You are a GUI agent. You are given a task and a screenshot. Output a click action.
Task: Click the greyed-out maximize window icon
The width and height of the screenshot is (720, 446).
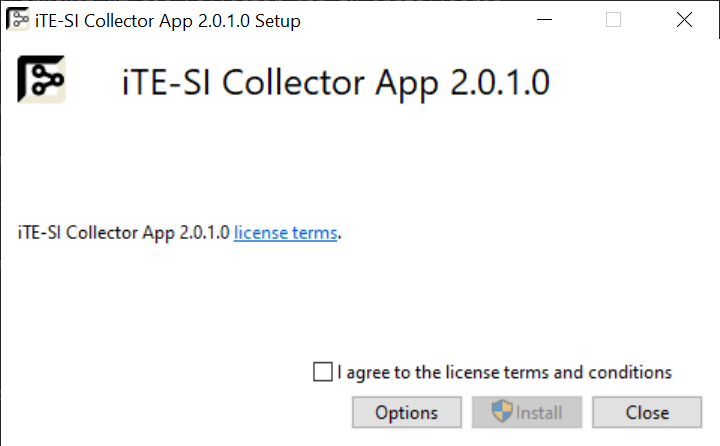click(613, 20)
